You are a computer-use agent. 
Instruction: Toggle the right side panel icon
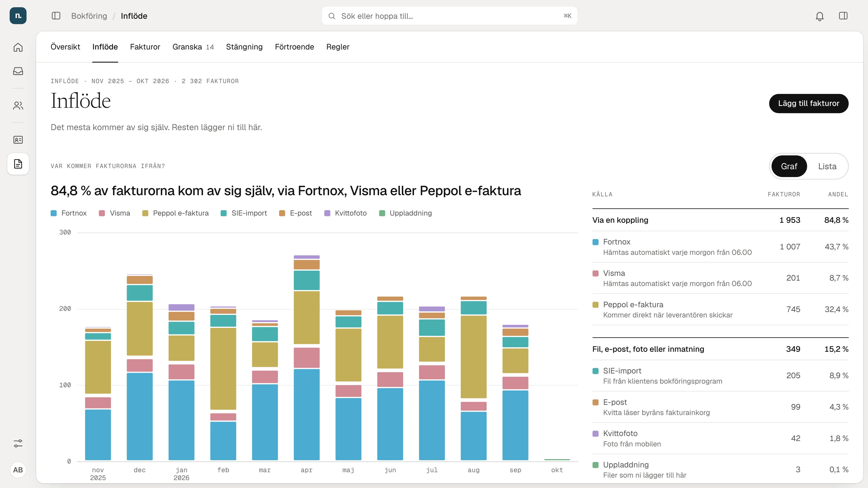(843, 16)
